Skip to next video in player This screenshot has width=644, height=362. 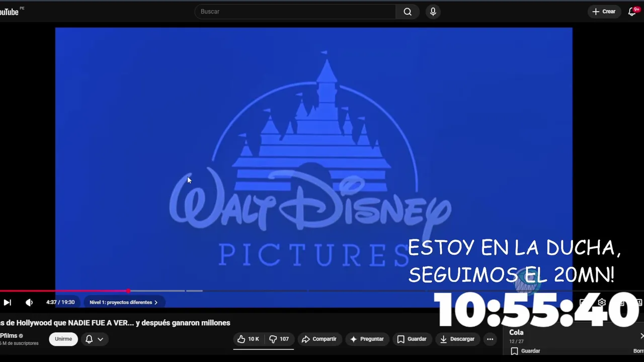pos(7,302)
